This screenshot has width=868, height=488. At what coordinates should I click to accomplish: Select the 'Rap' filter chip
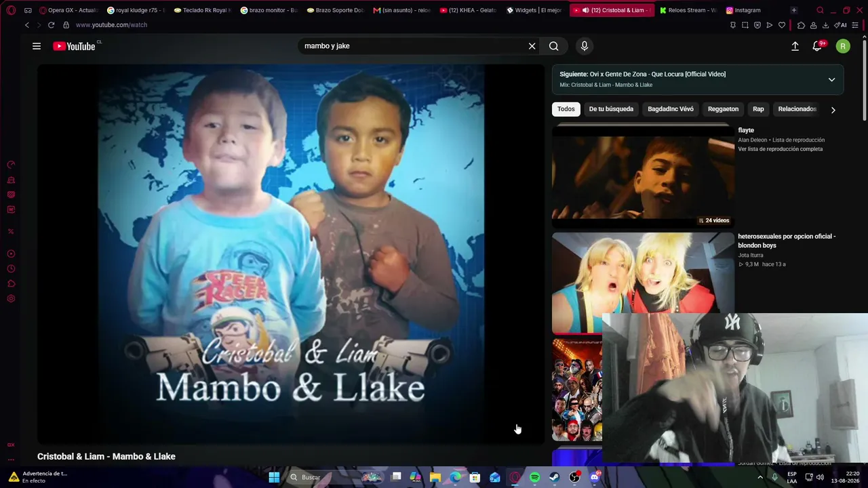(758, 109)
